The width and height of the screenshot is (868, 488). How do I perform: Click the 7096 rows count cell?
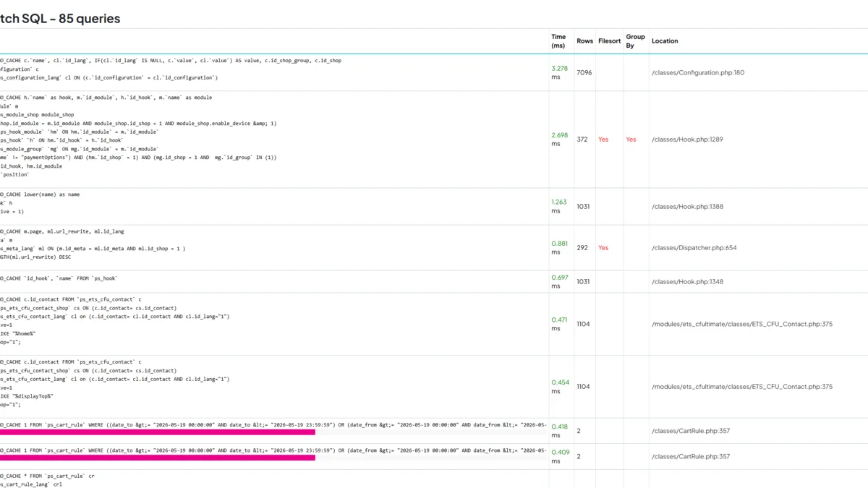(x=584, y=72)
